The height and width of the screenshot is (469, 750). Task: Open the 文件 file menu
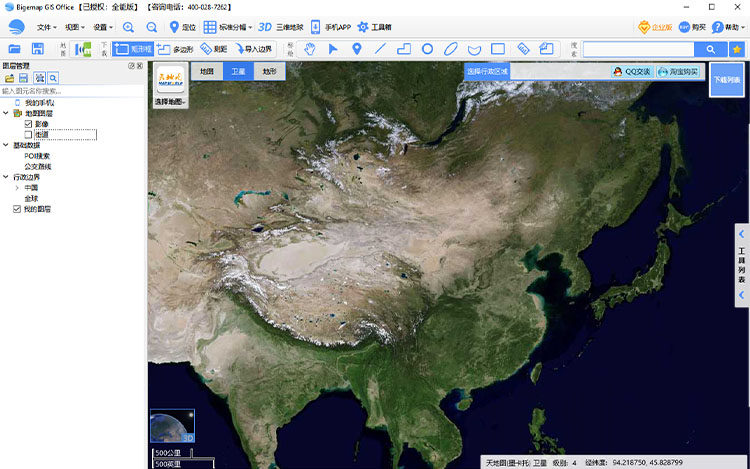tap(46, 27)
